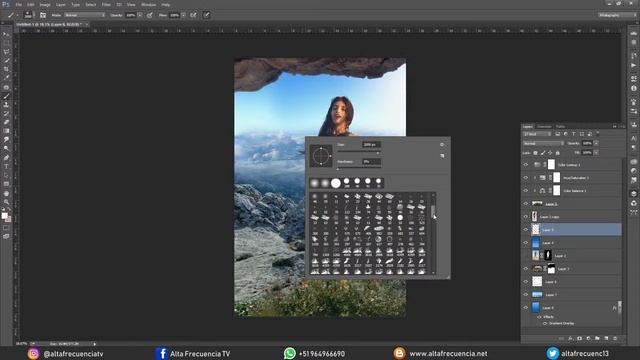Lock transparent pixels of the layer

(536, 153)
